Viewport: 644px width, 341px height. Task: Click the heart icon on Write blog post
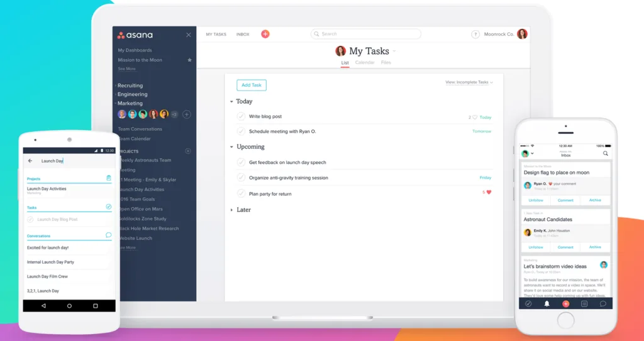[x=475, y=117]
